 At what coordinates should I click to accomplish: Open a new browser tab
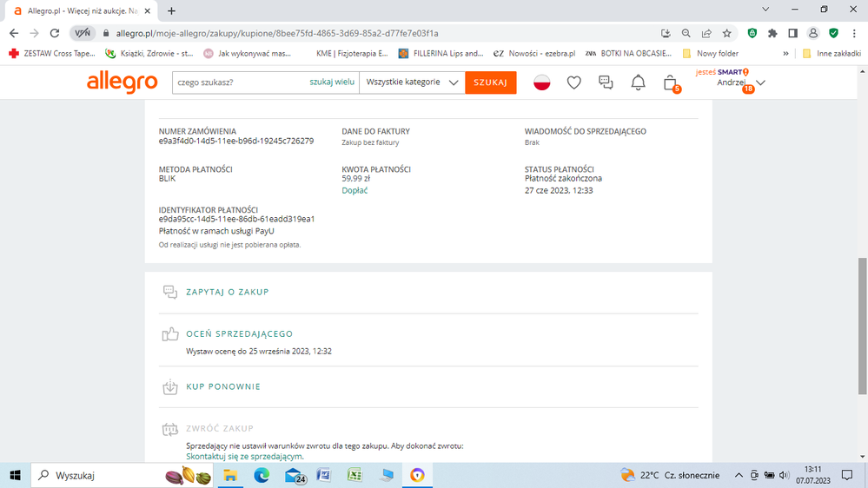pyautogui.click(x=172, y=10)
